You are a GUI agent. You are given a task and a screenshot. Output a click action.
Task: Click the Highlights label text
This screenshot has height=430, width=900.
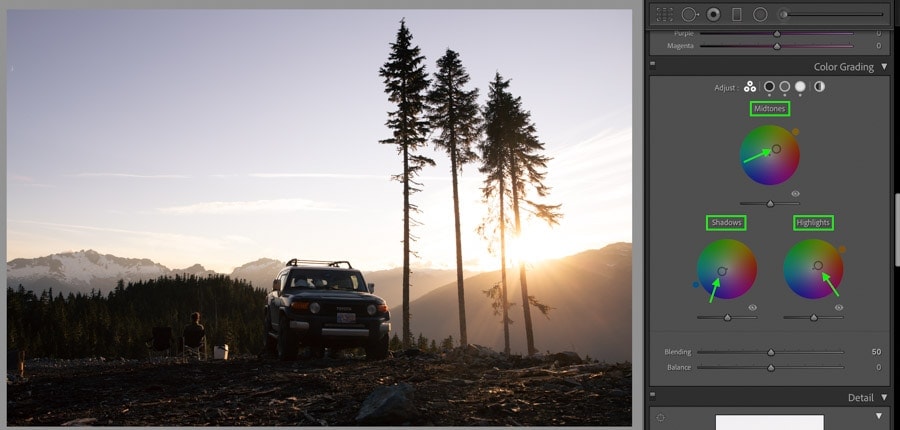tap(813, 223)
